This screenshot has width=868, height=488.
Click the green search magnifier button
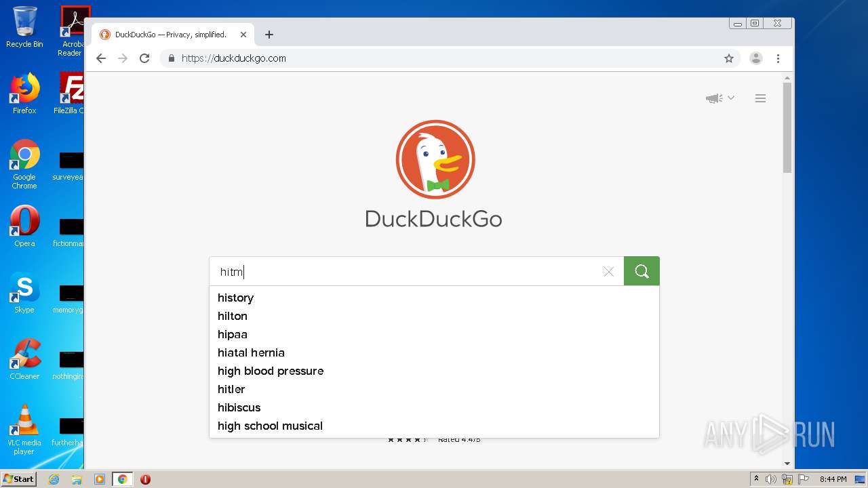[642, 271]
